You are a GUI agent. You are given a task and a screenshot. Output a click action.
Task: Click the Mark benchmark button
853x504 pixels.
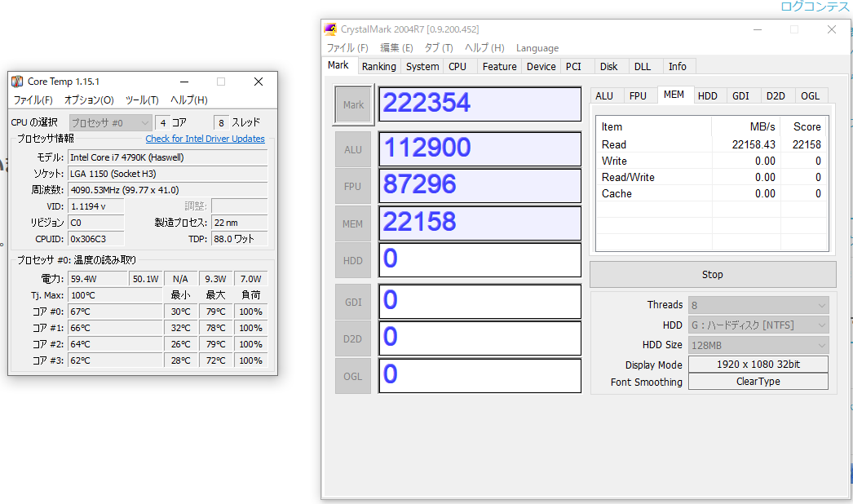tap(353, 104)
